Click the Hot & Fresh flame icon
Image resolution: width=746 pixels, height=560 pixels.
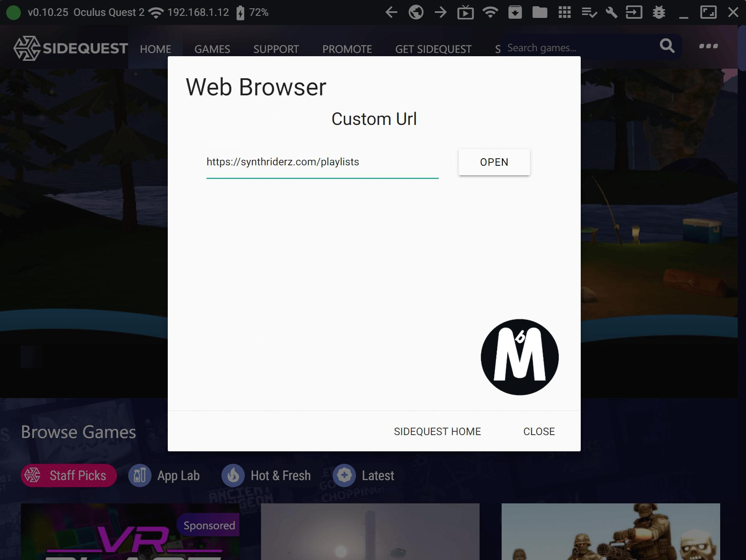[x=233, y=475]
